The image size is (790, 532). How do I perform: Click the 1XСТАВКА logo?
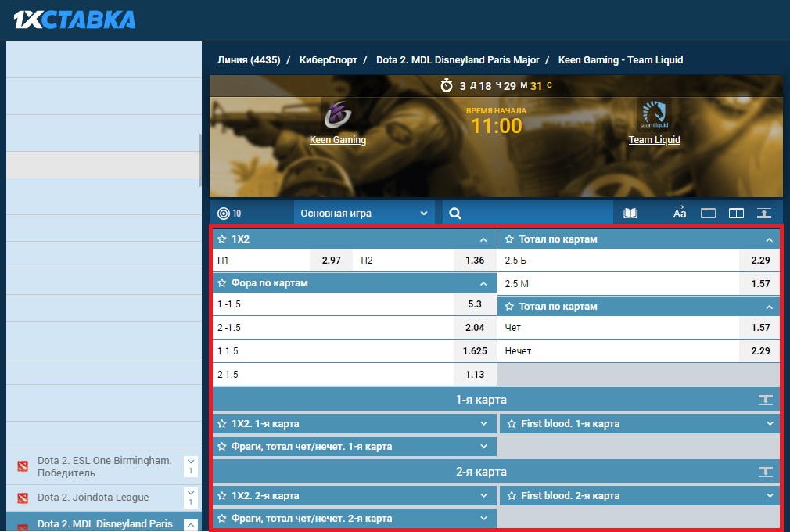tap(74, 20)
